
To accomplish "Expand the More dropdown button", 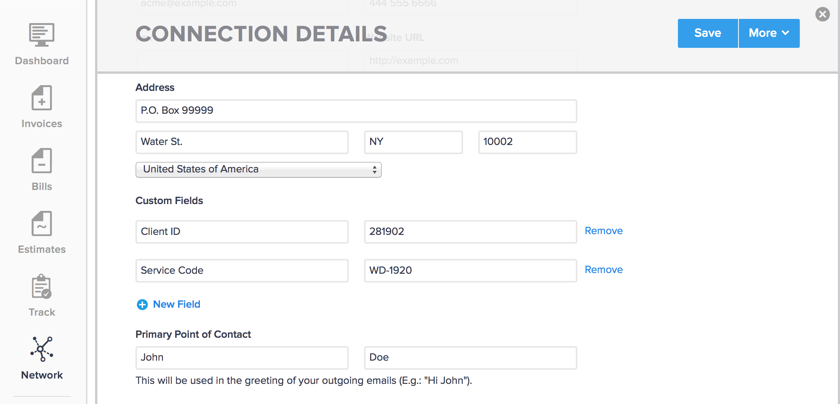I will point(769,33).
